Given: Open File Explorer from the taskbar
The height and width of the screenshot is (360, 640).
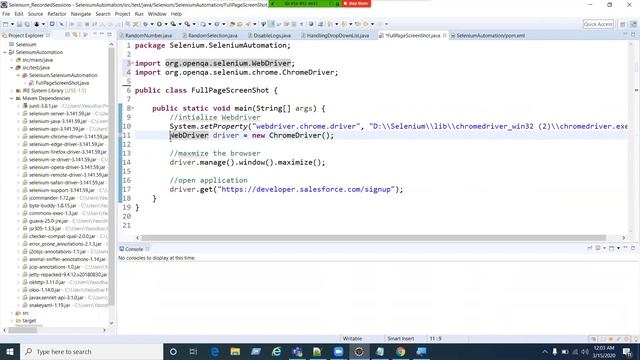Looking at the screenshot, I should pos(235,351).
